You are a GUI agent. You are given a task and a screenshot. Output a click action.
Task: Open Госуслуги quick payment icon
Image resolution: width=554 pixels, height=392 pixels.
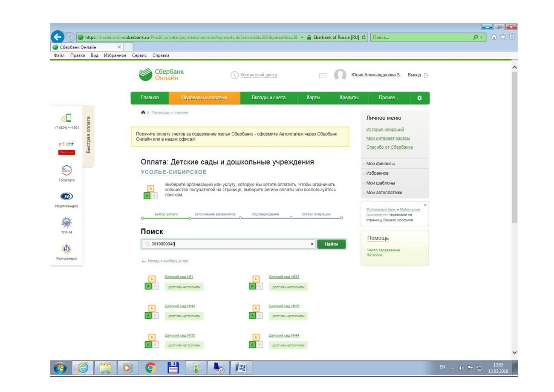tap(67, 170)
